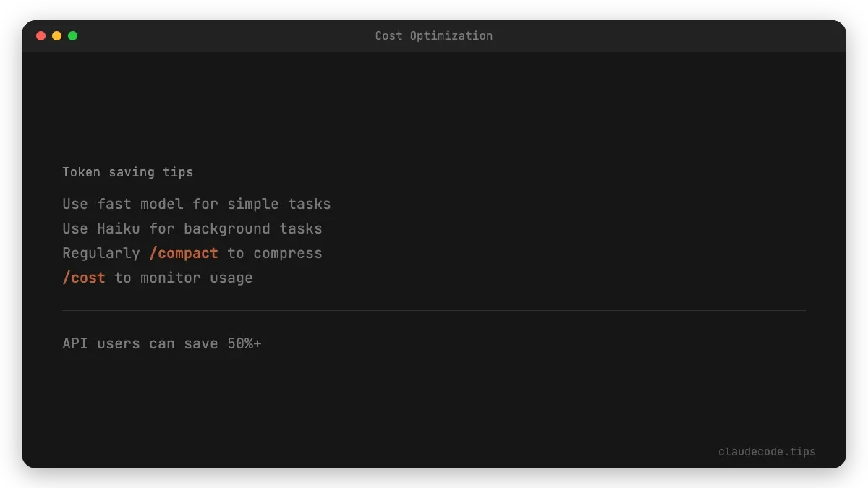The height and width of the screenshot is (488, 868).
Task: Select the Cost Optimization title text
Action: [433, 35]
